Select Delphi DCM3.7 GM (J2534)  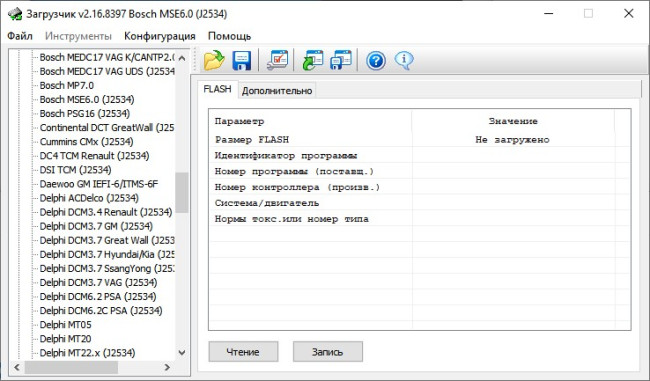(x=96, y=226)
